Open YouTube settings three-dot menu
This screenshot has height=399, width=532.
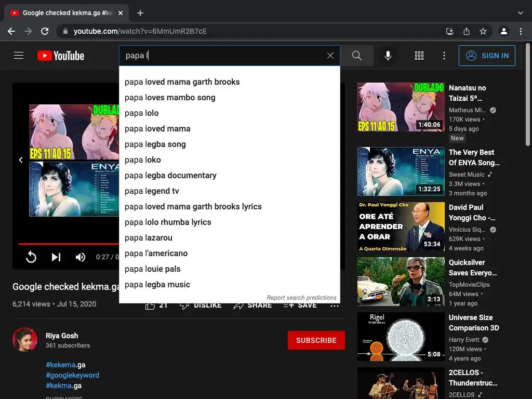444,56
